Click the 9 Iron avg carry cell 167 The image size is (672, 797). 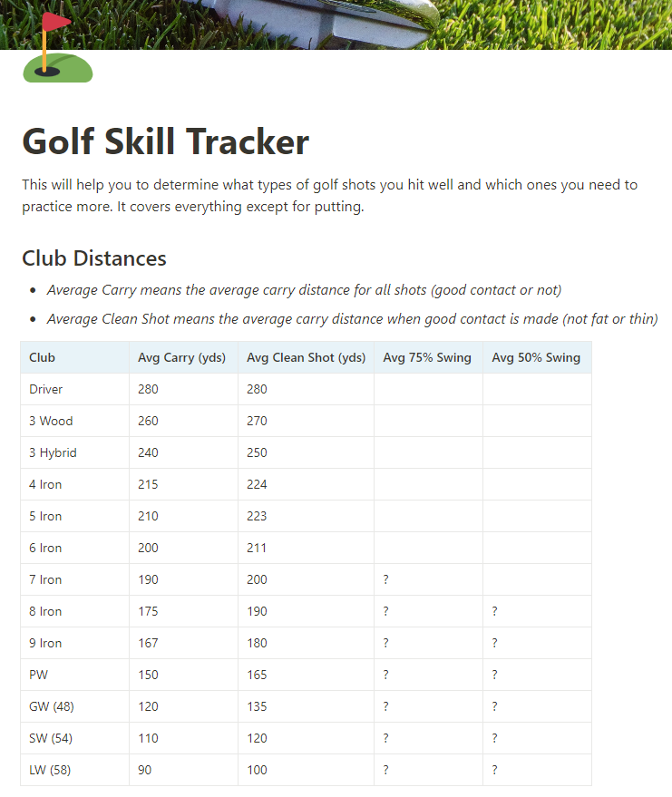pyautogui.click(x=183, y=643)
